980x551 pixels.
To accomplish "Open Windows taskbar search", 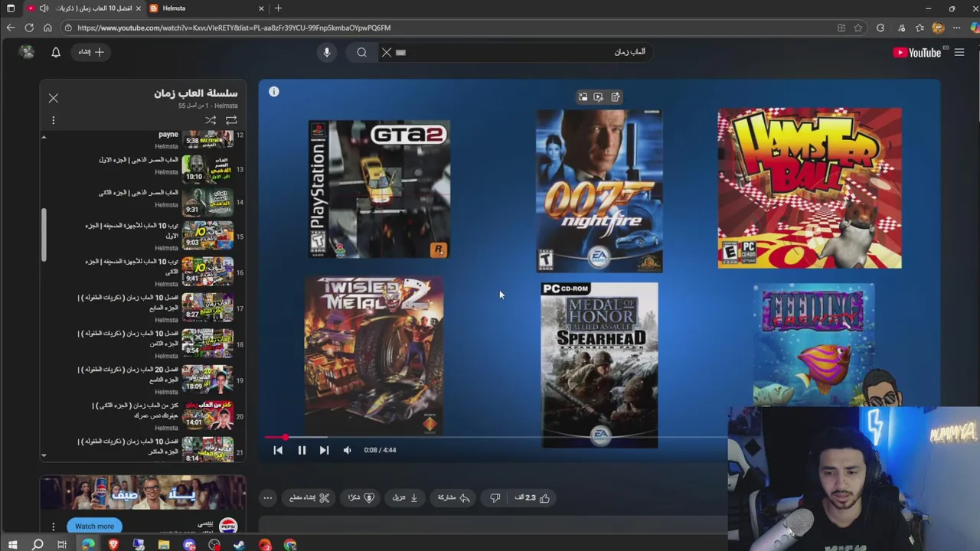I will pos(38,545).
